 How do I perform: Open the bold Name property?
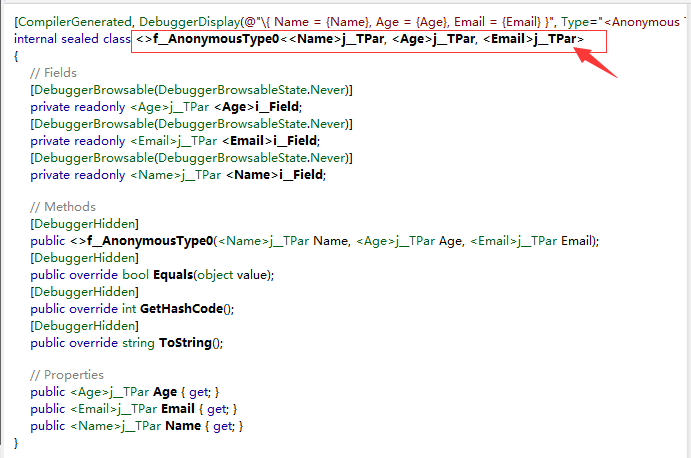(x=183, y=426)
